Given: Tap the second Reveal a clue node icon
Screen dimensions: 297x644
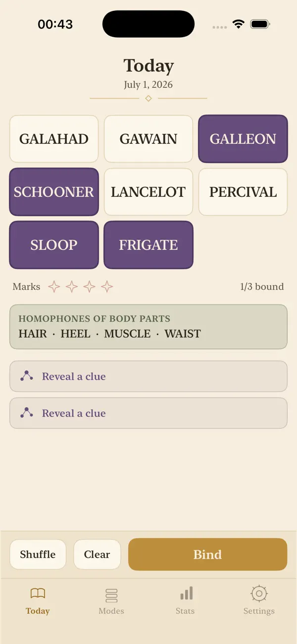Looking at the screenshot, I should 27,412.
